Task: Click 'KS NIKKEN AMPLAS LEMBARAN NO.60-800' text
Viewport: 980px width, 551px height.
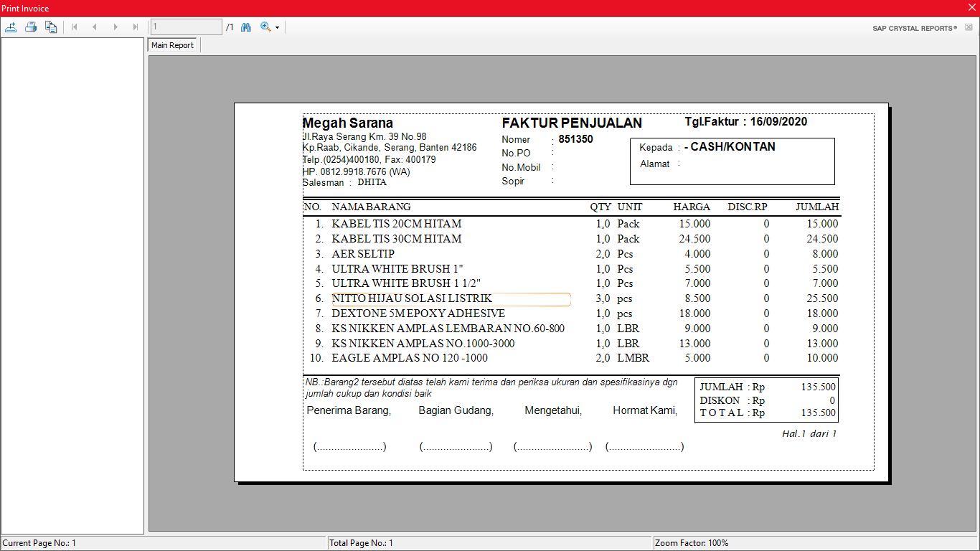Action: [x=448, y=329]
